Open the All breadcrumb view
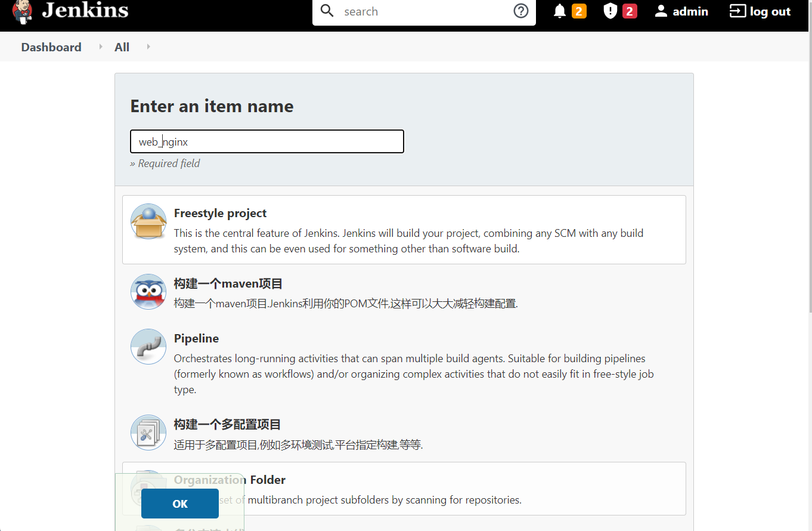The height and width of the screenshot is (531, 812). click(122, 47)
